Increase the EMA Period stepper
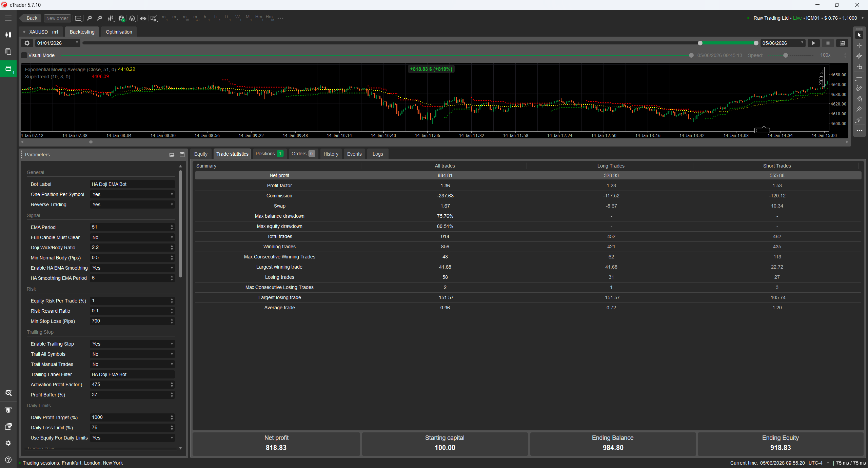Viewport: 868px width, 468px height. tap(172, 226)
